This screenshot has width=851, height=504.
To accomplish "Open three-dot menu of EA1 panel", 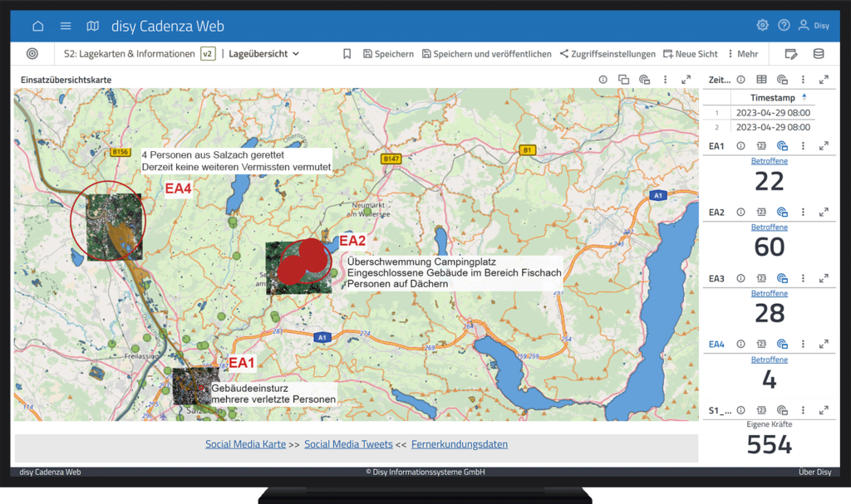I will click(804, 145).
